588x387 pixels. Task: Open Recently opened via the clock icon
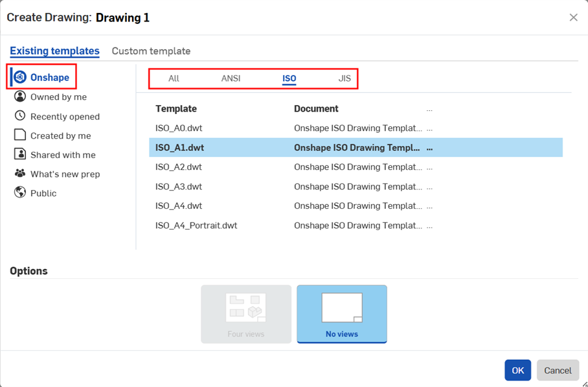tap(19, 116)
